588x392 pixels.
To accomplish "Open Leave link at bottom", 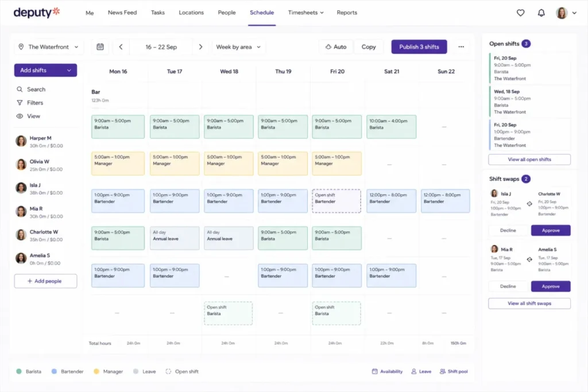I will [x=421, y=371].
